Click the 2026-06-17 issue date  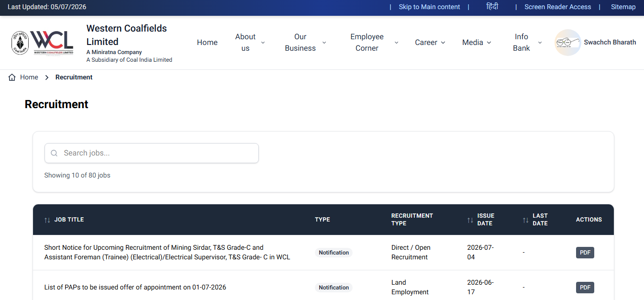tap(480, 287)
